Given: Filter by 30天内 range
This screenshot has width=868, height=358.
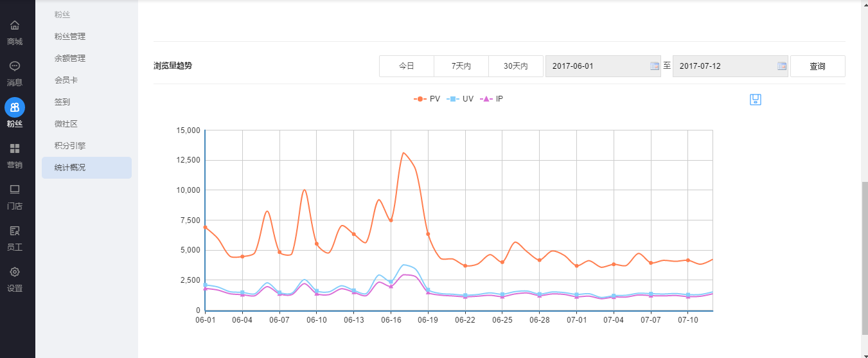Looking at the screenshot, I should pos(516,66).
